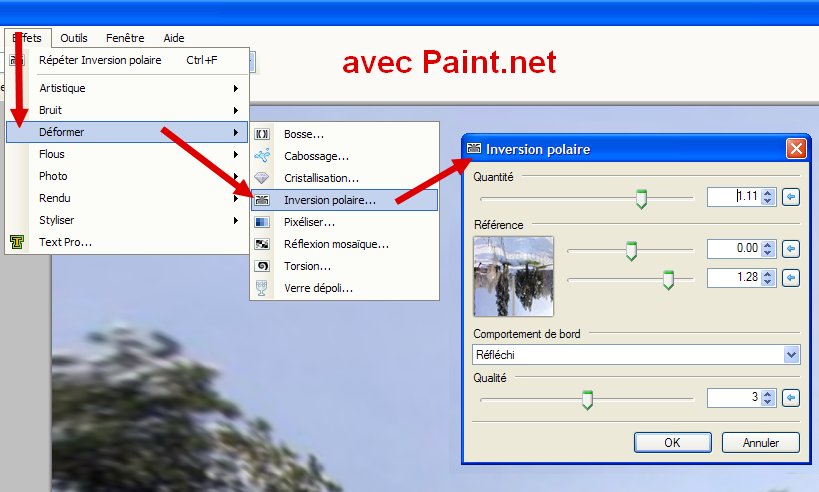Click the Quantité slider handle
Screen dimensions: 819x492
click(x=641, y=199)
